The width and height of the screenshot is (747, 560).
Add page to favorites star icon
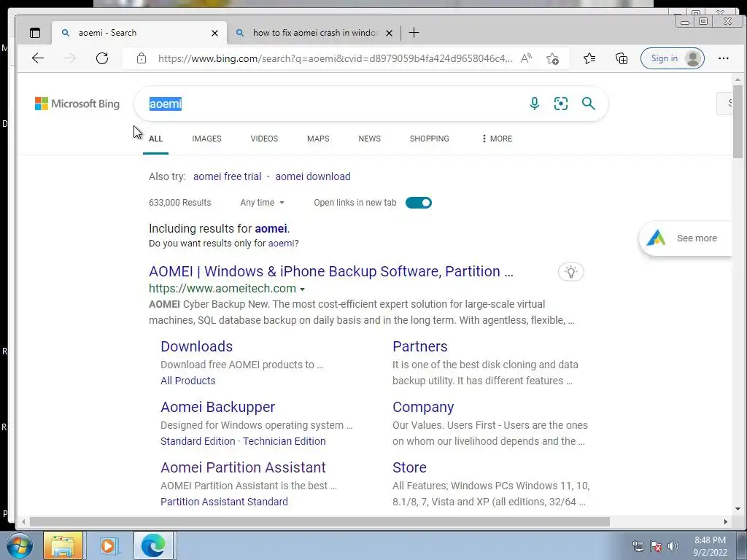tap(553, 58)
